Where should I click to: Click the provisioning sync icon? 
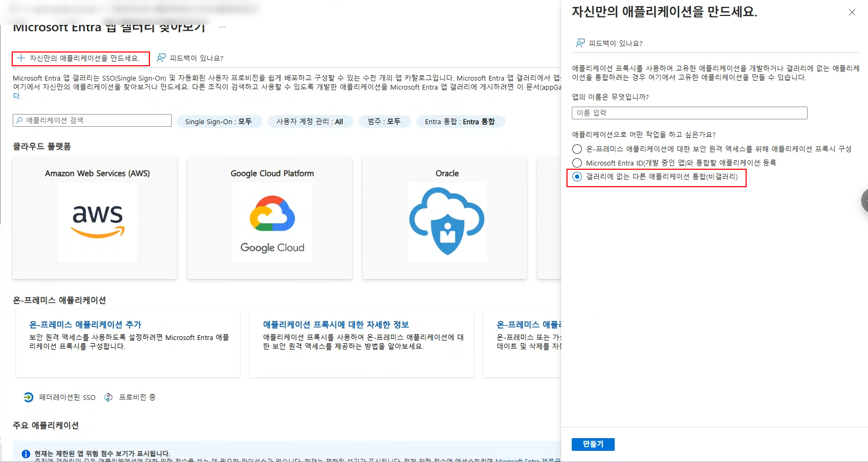[x=109, y=397]
